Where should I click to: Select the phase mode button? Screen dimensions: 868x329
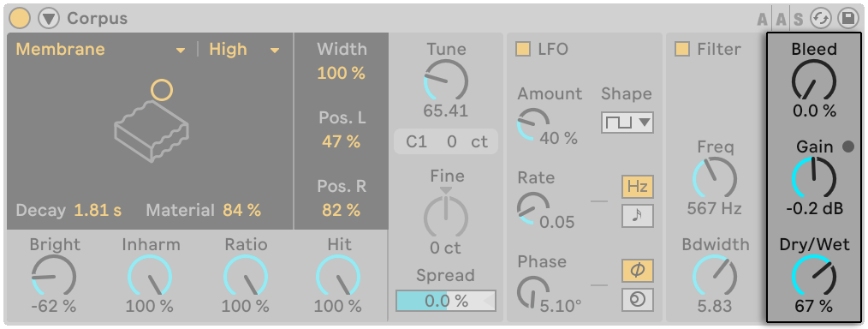[x=637, y=270]
